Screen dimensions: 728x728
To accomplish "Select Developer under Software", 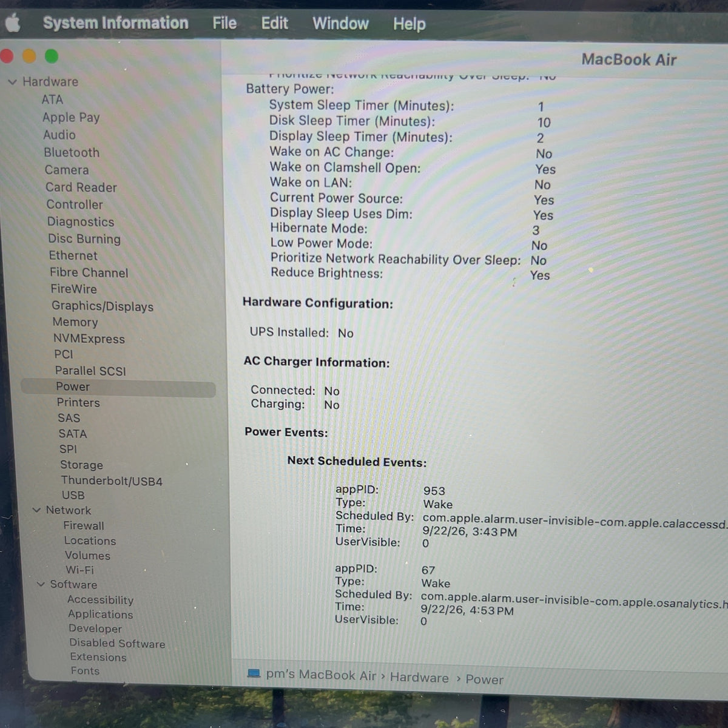I will pyautogui.click(x=95, y=629).
